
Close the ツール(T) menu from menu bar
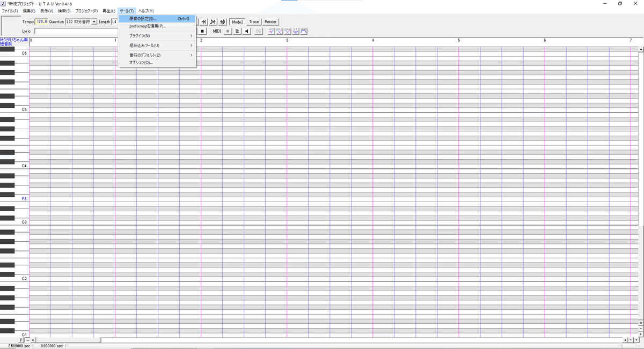[x=127, y=11]
